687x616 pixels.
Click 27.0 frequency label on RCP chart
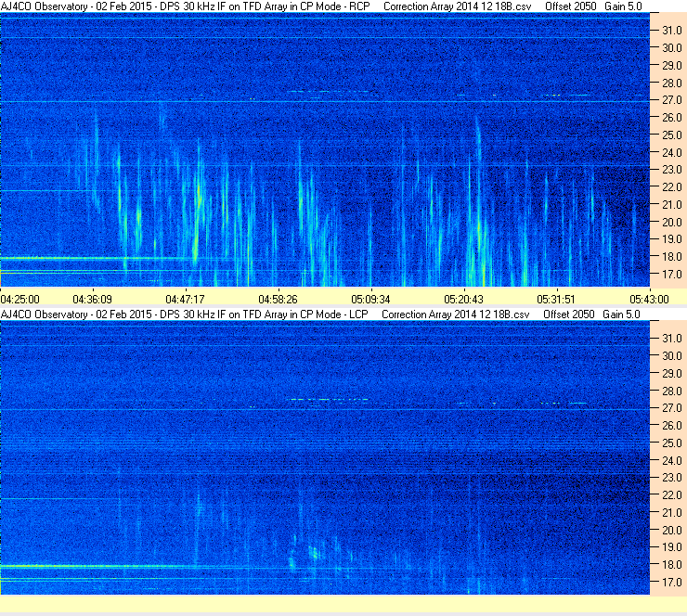[672, 100]
